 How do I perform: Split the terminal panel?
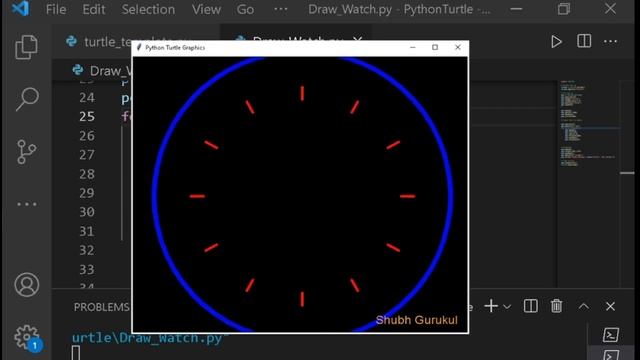point(531,306)
